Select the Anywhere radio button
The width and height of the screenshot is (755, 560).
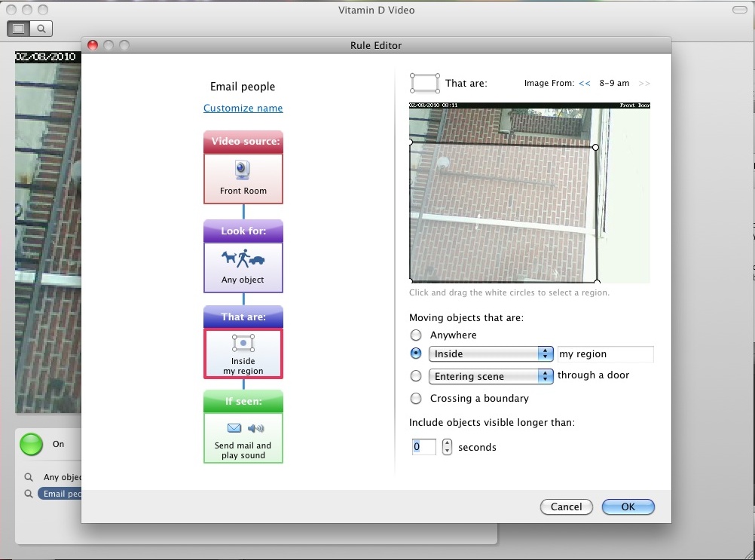(415, 335)
